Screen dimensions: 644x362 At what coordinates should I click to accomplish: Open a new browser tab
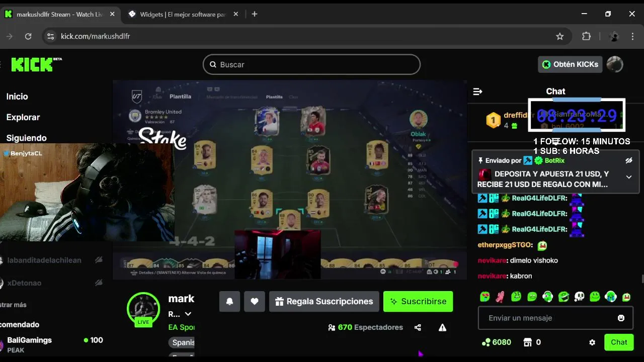(x=255, y=14)
